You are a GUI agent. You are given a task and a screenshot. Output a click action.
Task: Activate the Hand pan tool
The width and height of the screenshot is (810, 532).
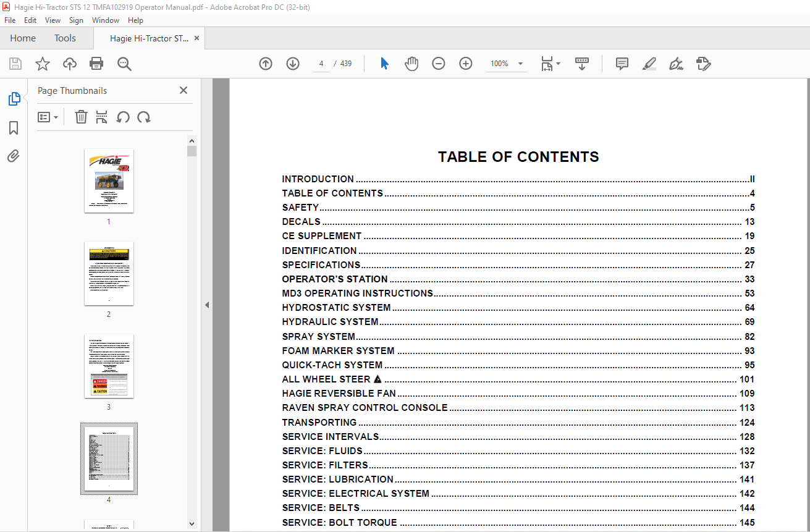(x=411, y=64)
